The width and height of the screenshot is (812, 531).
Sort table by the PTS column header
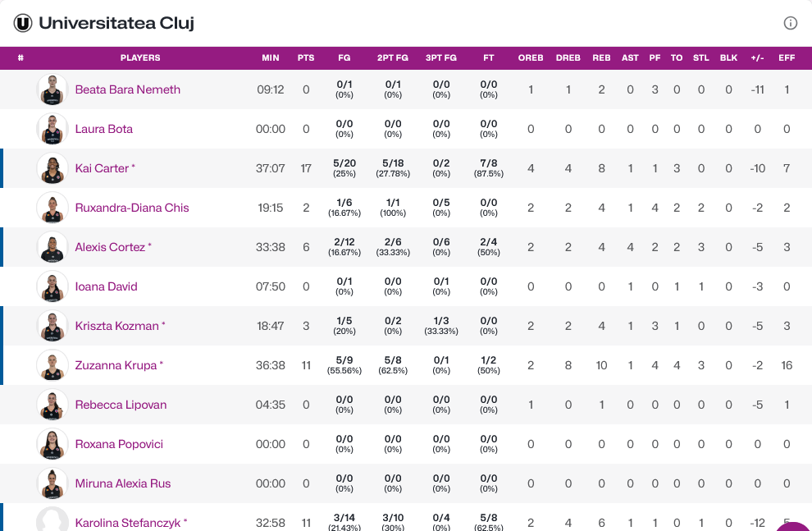tap(306, 58)
